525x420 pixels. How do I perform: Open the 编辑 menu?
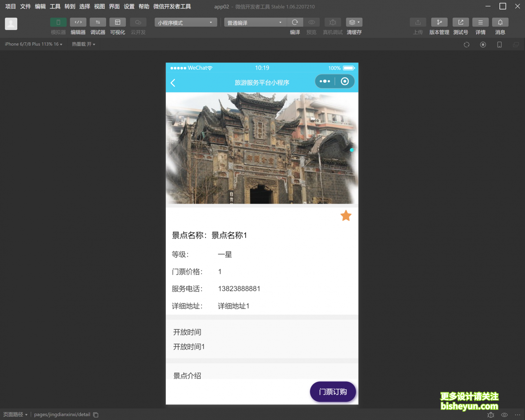(40, 6)
